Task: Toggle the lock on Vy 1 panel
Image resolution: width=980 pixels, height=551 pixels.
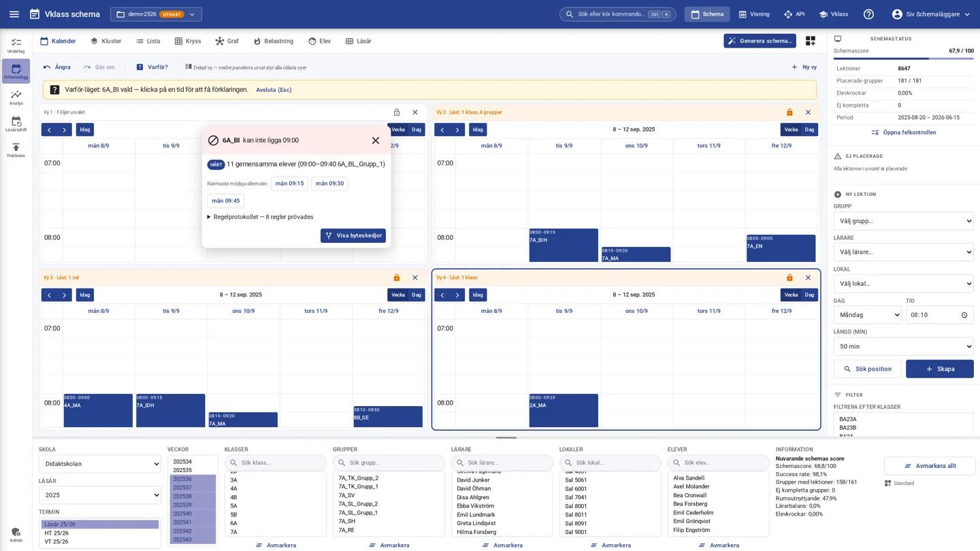Action: [397, 112]
